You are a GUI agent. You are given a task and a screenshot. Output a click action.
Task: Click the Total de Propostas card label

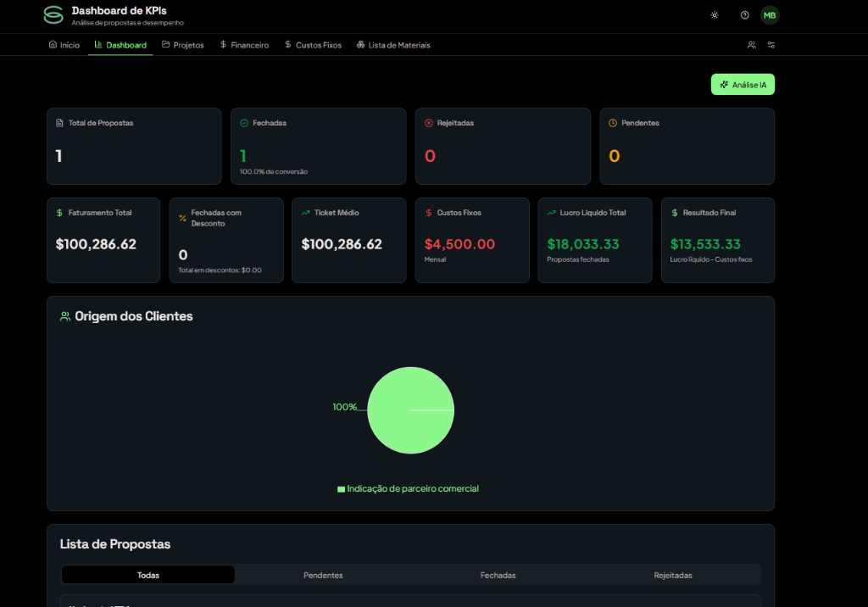coord(101,123)
